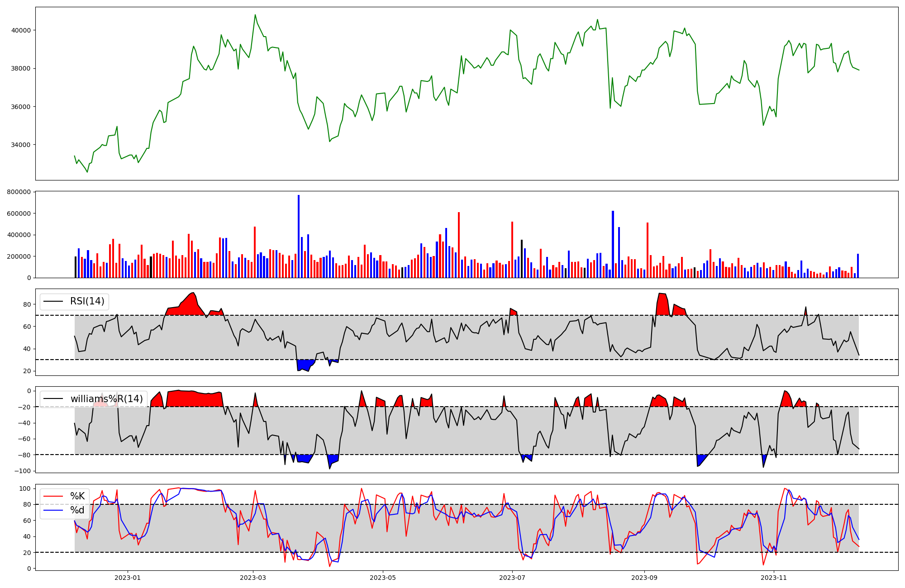Image resolution: width=905 pixels, height=588 pixels.
Task: Click the %d legend entry text
Action: [x=77, y=511]
